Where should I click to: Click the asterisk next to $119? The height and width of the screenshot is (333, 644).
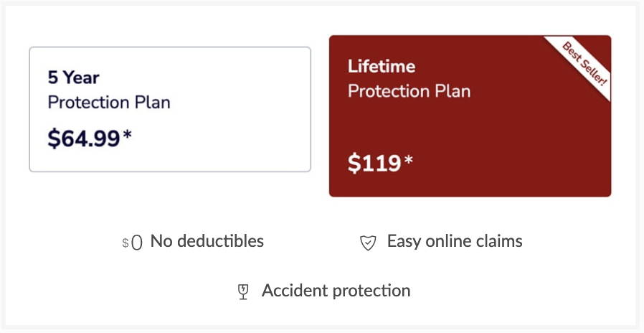point(408,159)
